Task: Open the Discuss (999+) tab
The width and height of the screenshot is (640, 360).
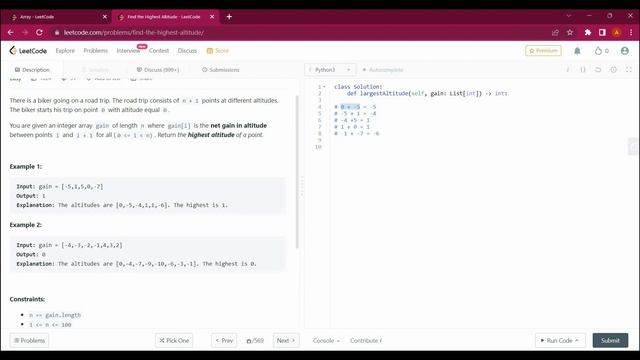Action: [x=158, y=70]
